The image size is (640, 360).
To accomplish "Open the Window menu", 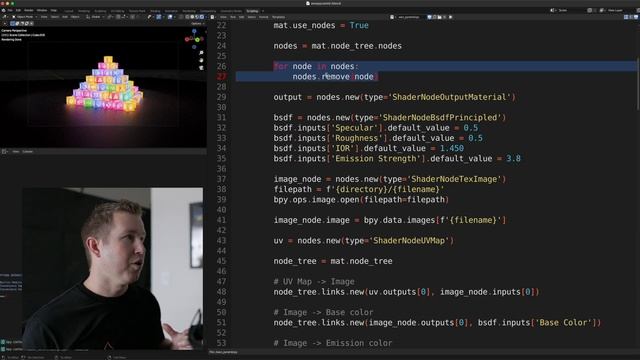I will click(x=42, y=10).
